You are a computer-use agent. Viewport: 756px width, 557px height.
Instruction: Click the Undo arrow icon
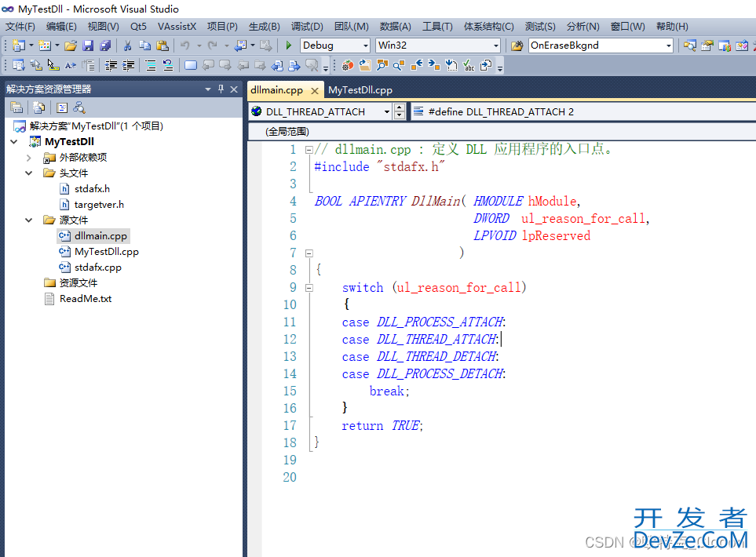click(x=184, y=46)
